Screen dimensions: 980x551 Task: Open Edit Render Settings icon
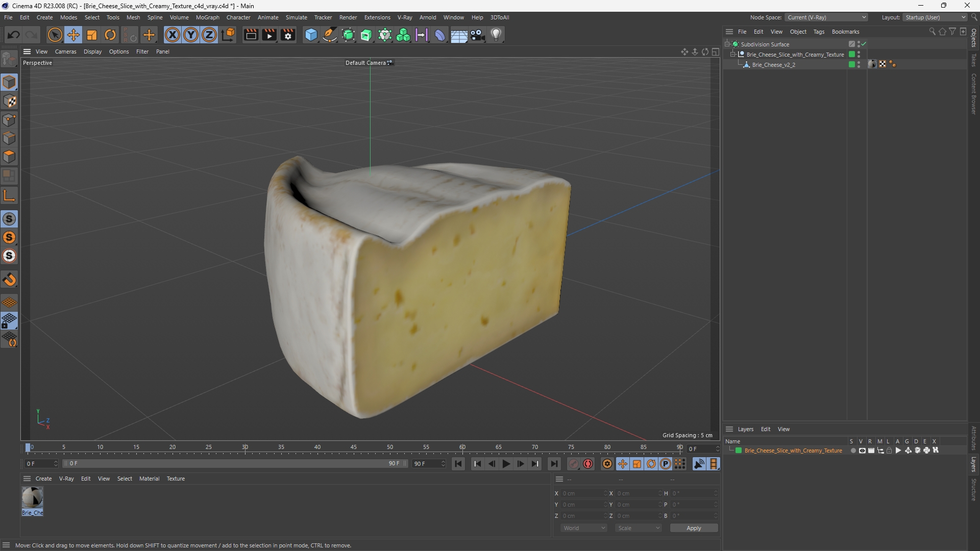pyautogui.click(x=288, y=35)
